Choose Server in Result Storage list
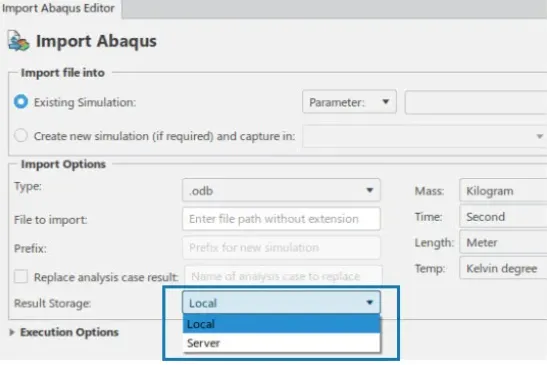This screenshot has height=365, width=547. coord(281,343)
